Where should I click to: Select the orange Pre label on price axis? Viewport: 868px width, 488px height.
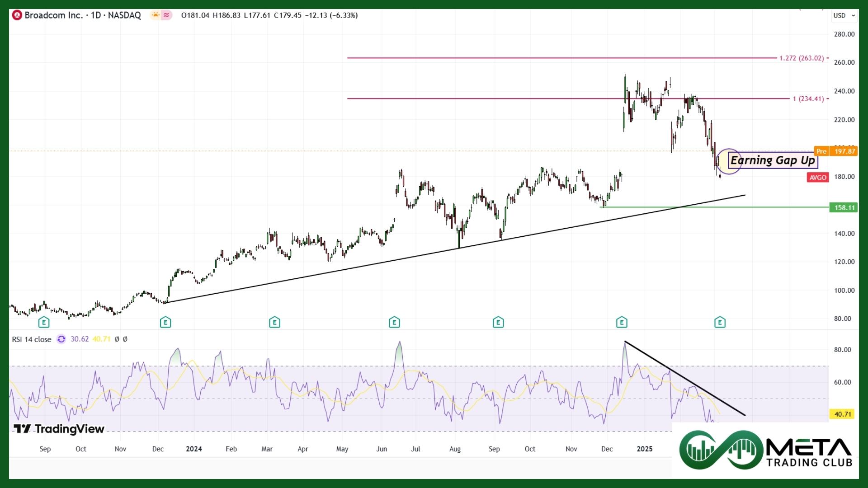pyautogui.click(x=821, y=151)
